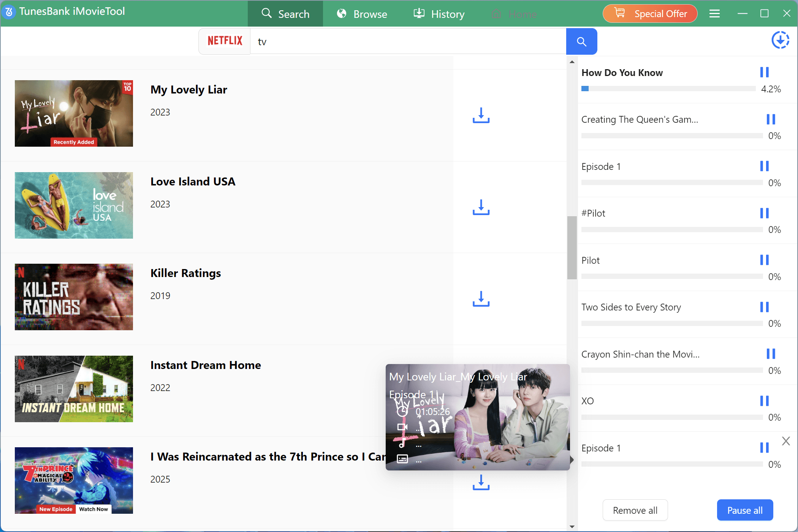Open Instant Dream Home thumbnail
Screen dimensions: 798x532
click(74, 389)
